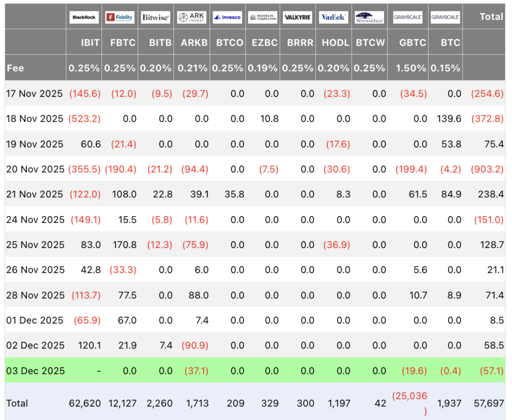Click the Franklin Templeton logo
The height and width of the screenshot is (420, 512).
click(x=263, y=17)
